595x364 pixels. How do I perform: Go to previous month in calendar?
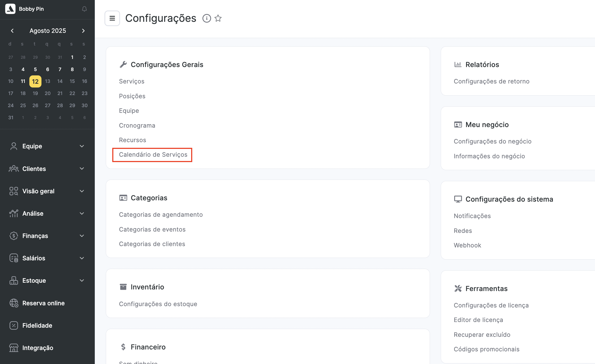click(x=12, y=31)
